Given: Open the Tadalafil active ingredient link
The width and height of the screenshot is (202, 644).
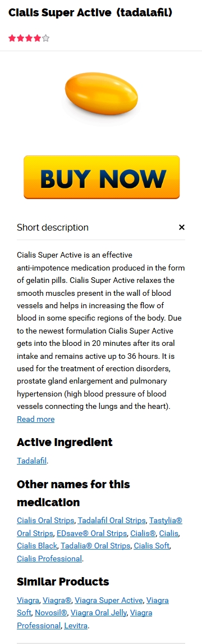Looking at the screenshot, I should click(32, 461).
